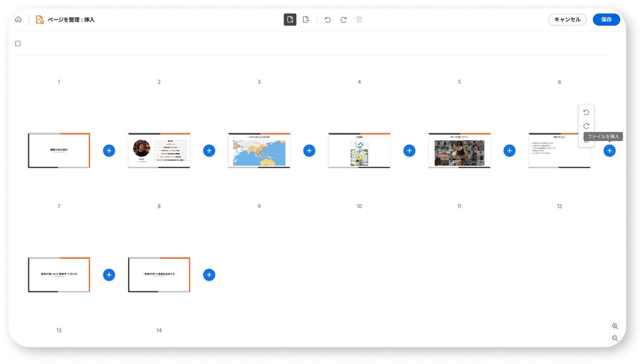Click the undo arrow in top toolbar

[x=328, y=20]
